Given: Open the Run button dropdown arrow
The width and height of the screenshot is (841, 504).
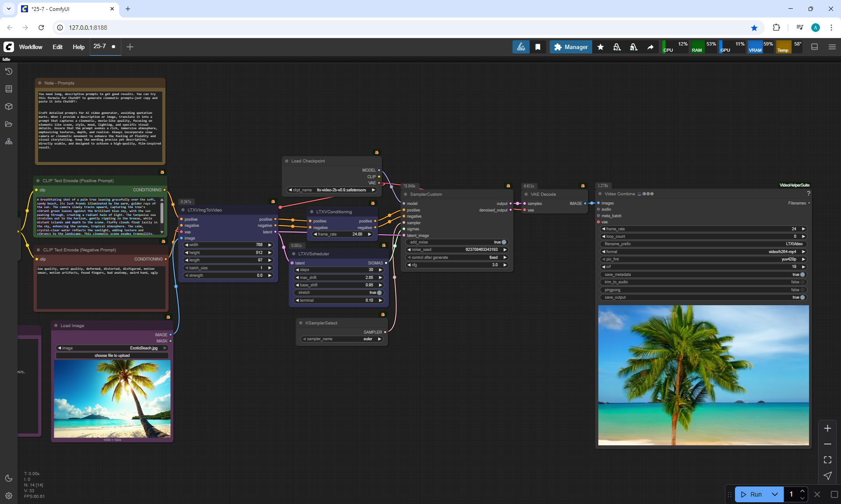Looking at the screenshot, I should click(774, 494).
